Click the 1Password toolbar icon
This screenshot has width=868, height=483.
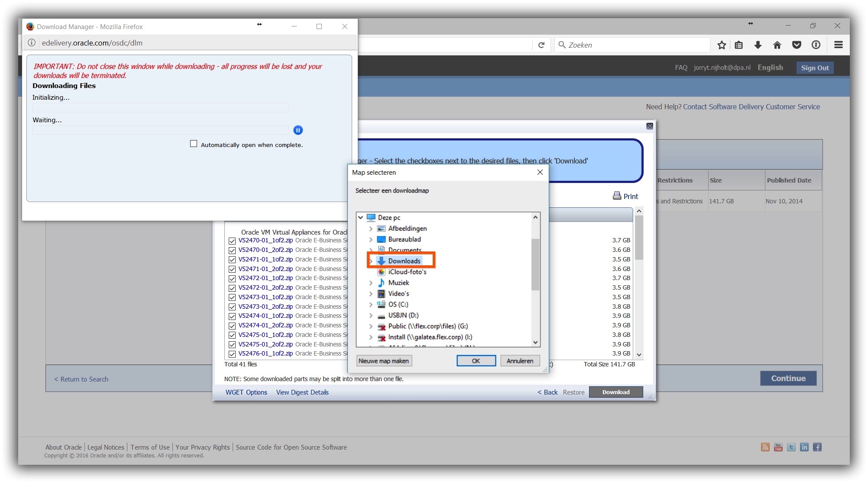[x=816, y=45]
